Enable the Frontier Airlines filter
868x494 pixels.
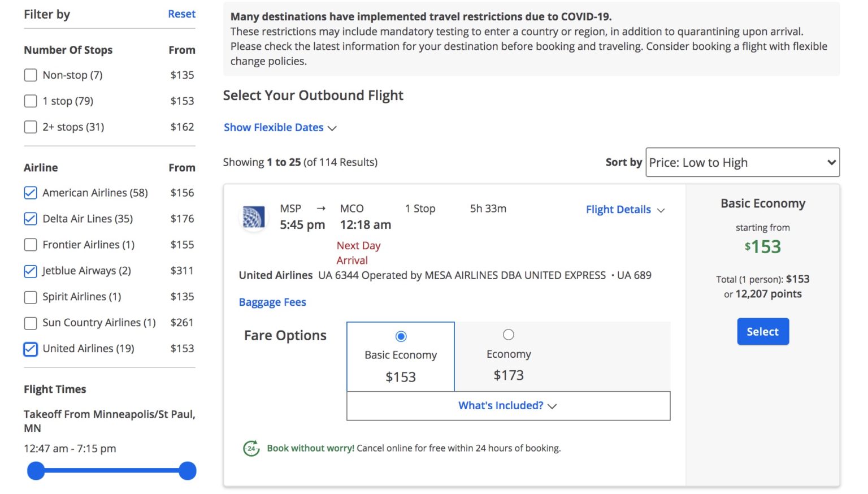tap(30, 245)
